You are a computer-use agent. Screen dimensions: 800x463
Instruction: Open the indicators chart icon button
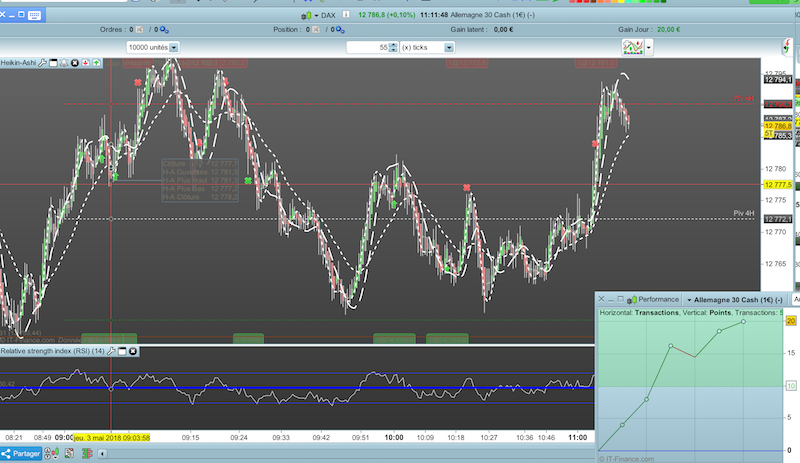click(632, 47)
